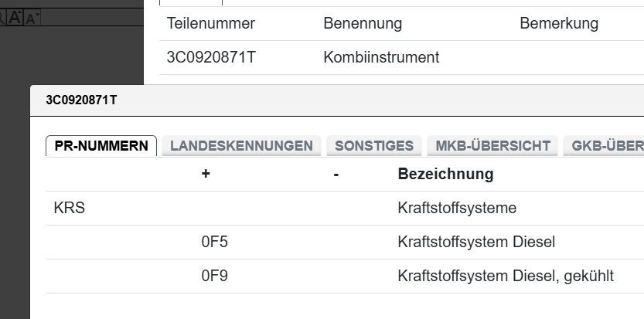Open the GKB-ÜBER tab at right edge
Image resolution: width=644 pixels, height=319 pixels.
point(607,146)
